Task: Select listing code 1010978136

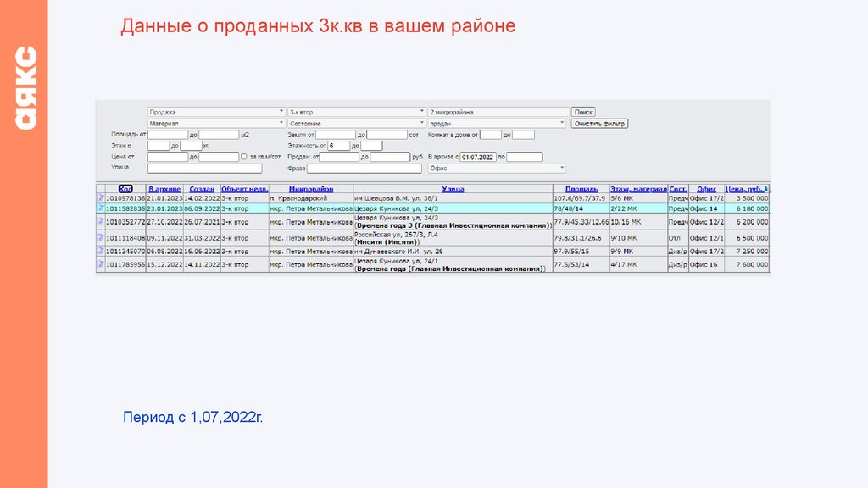Action: 125,198
